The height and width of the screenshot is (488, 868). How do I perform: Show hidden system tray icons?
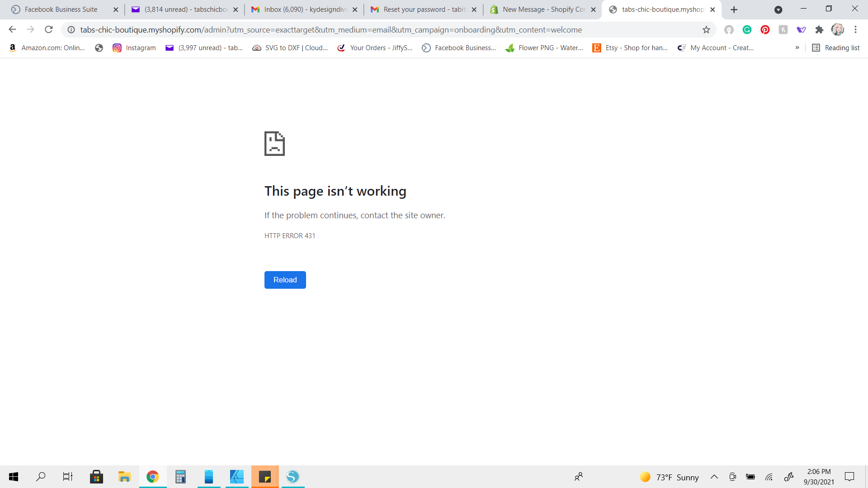pyautogui.click(x=714, y=477)
